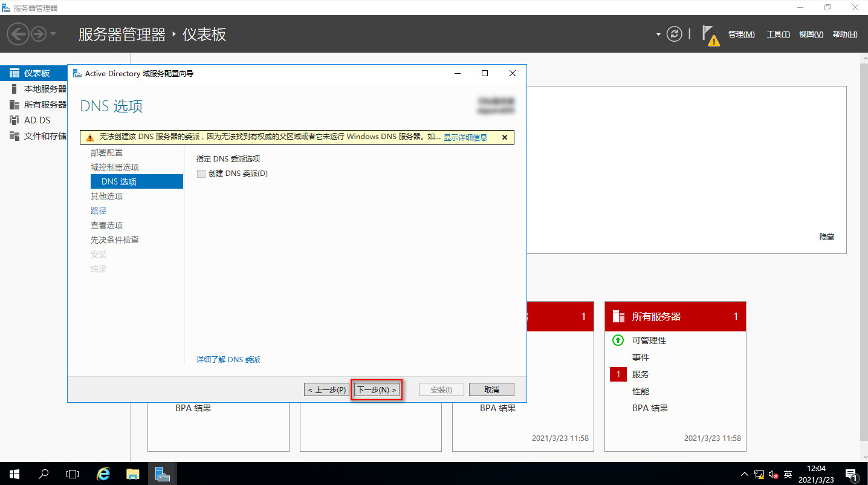Go to 其他选项 wizard step
868x485 pixels.
click(106, 196)
